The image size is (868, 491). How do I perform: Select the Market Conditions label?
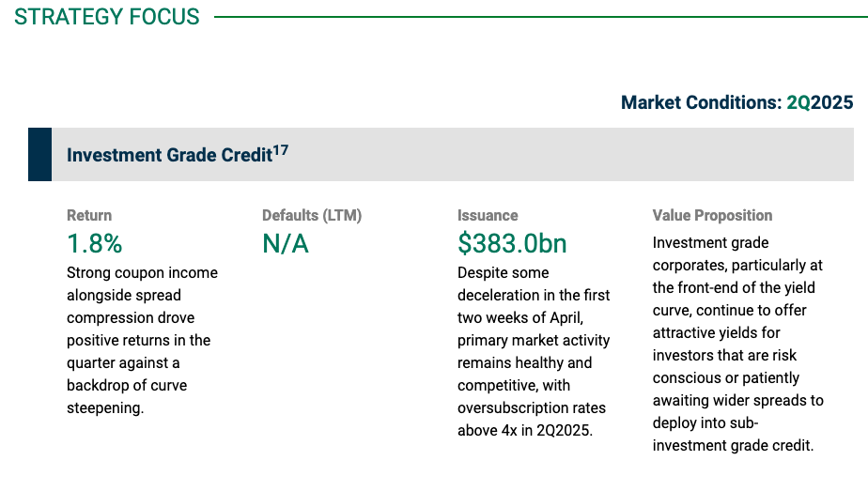point(702,102)
